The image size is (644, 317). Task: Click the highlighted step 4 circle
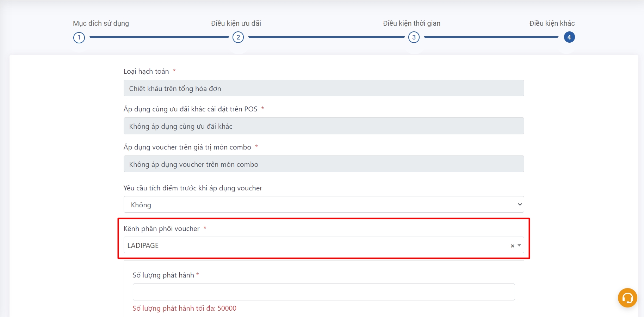[x=569, y=37]
